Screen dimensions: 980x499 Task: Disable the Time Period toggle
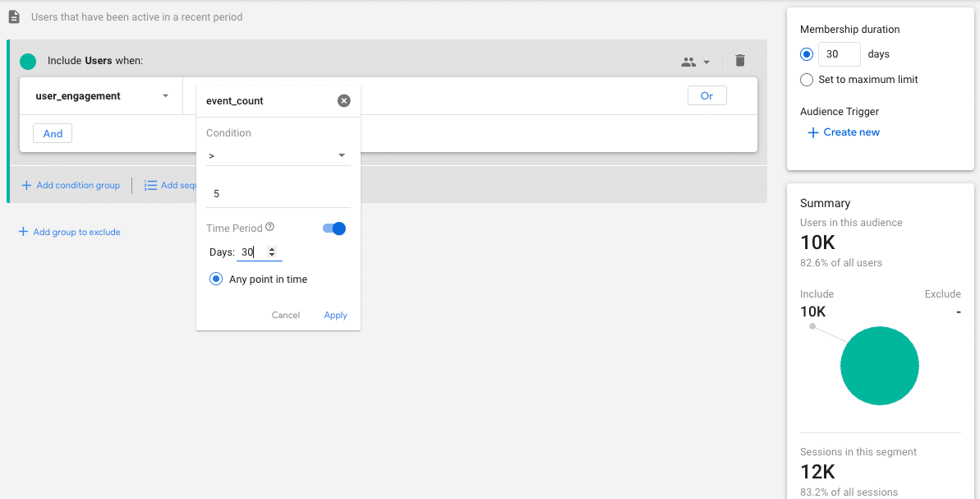tap(334, 229)
